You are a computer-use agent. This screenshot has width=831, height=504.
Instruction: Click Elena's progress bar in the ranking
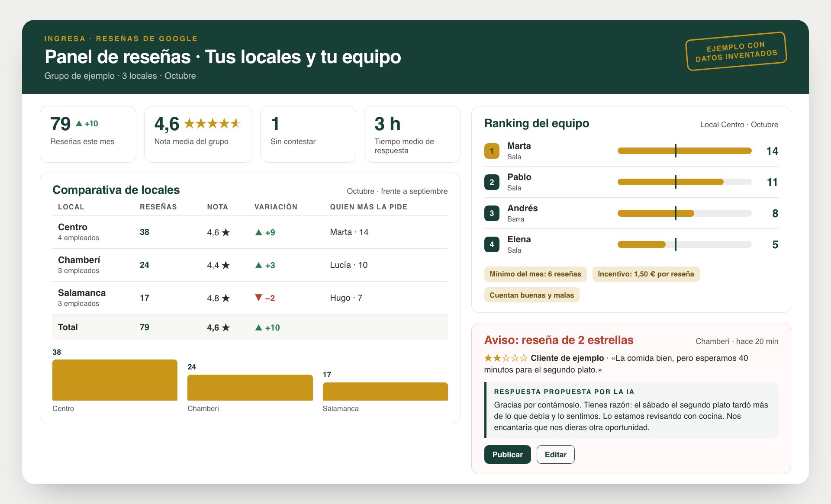(684, 244)
